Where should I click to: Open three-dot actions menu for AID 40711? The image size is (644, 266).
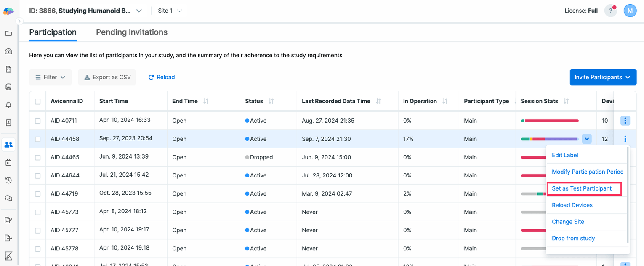(625, 121)
